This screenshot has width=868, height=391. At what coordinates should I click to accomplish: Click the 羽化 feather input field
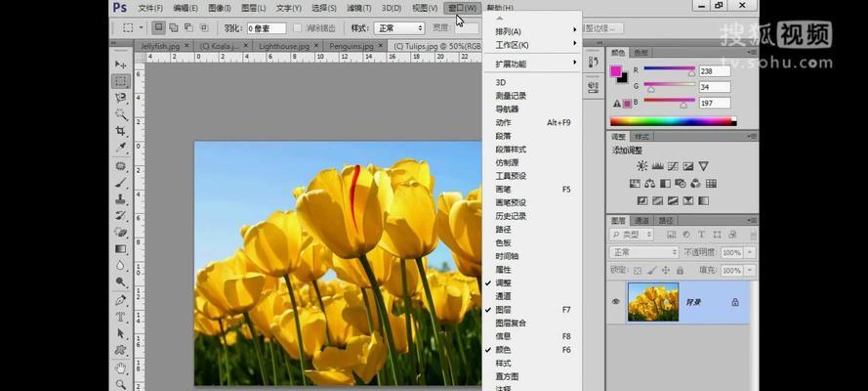click(267, 28)
